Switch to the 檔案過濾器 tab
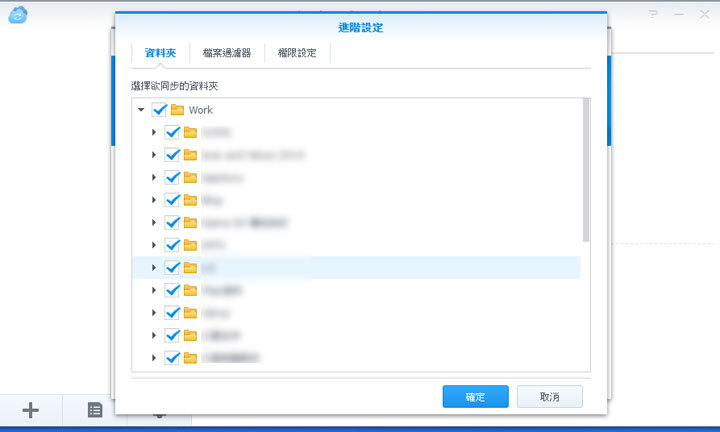Image resolution: width=720 pixels, height=432 pixels. [227, 53]
